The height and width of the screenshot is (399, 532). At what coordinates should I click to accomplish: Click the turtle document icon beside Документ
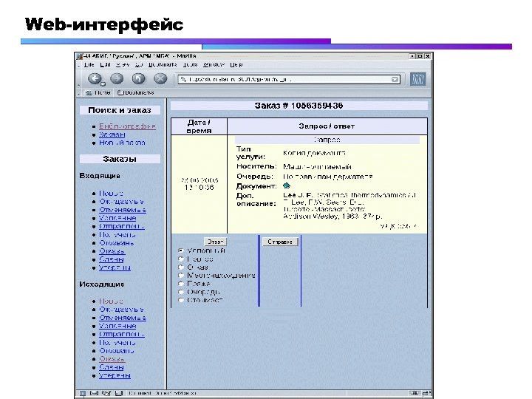[287, 185]
